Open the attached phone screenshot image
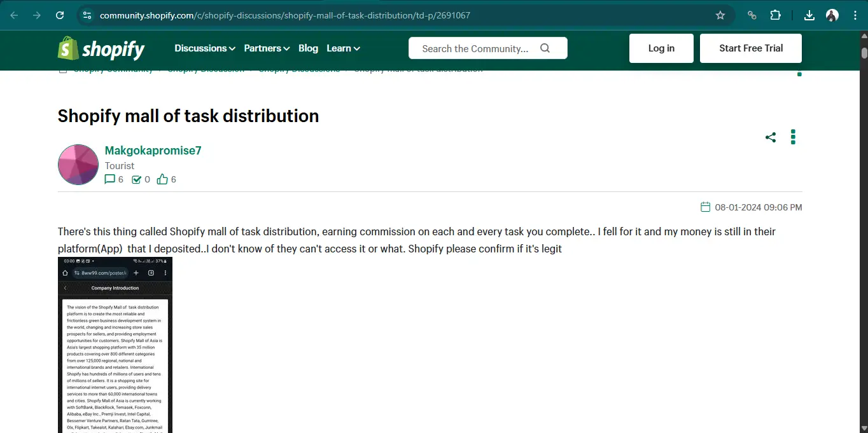This screenshot has height=433, width=868. click(x=115, y=345)
